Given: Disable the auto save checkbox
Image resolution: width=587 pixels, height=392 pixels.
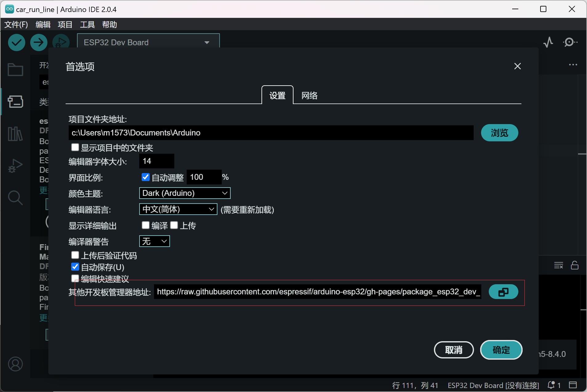Looking at the screenshot, I should [75, 267].
